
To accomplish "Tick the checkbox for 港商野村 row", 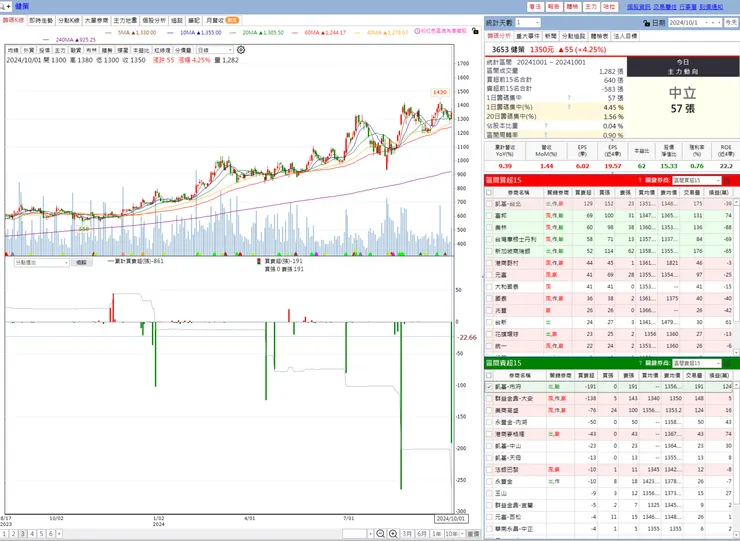I will 489,263.
